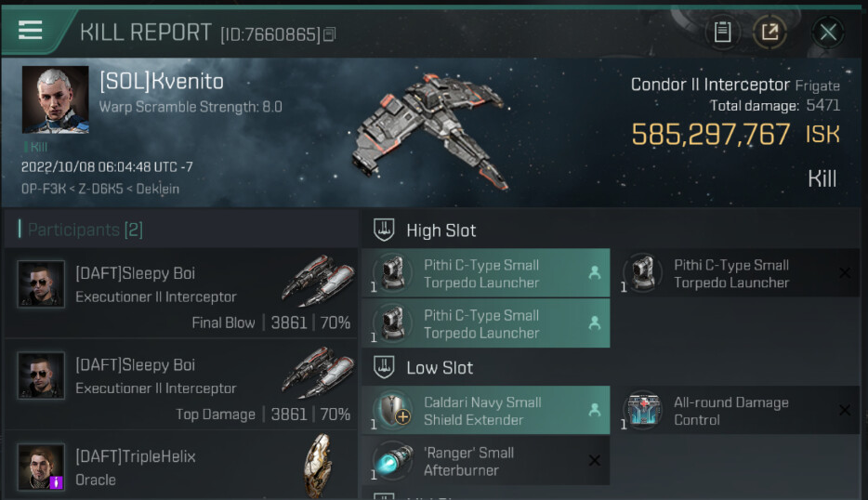The height and width of the screenshot is (500, 868).
Task: Click destroyed X on the 'Ranger' Small Afterburner row
Action: click(594, 461)
